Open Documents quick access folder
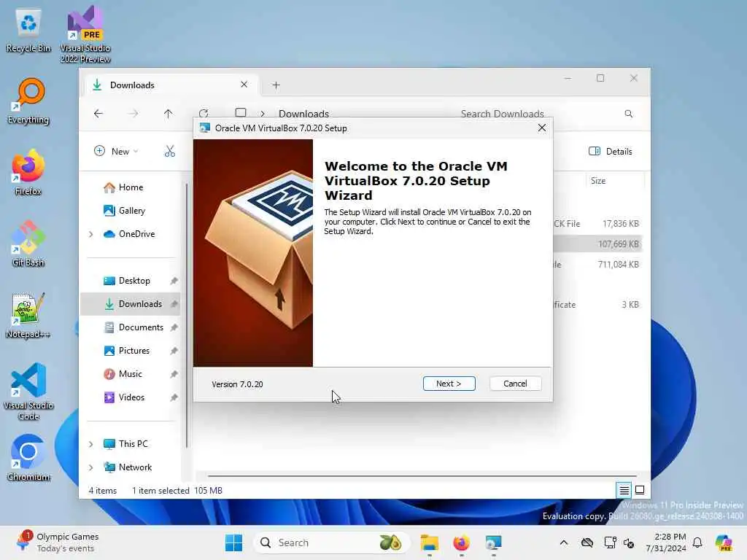This screenshot has width=747, height=560. click(134, 327)
